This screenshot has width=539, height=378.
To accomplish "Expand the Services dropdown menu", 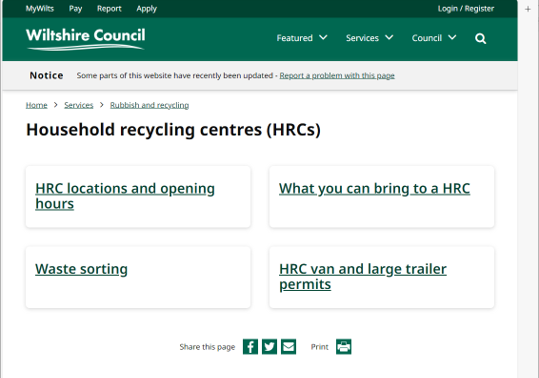I will (x=370, y=38).
